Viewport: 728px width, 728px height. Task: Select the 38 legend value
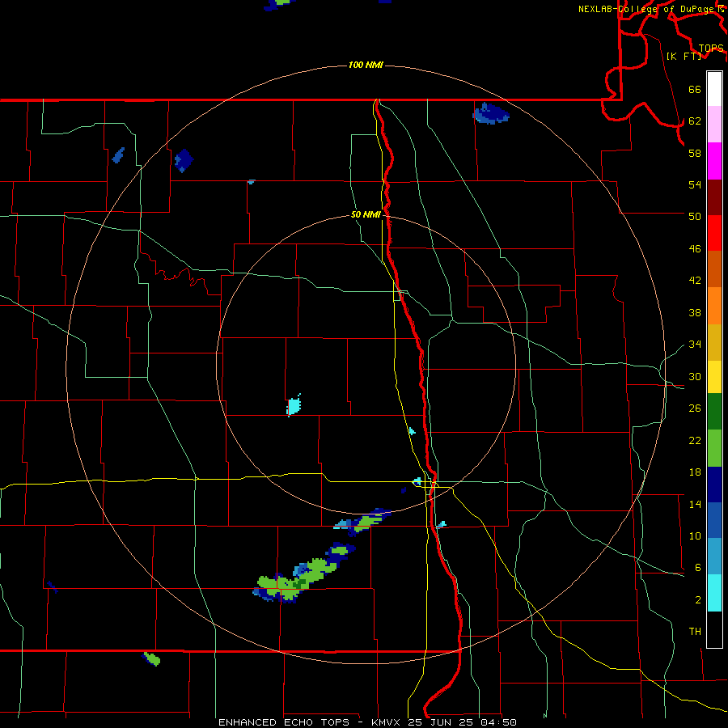point(695,313)
